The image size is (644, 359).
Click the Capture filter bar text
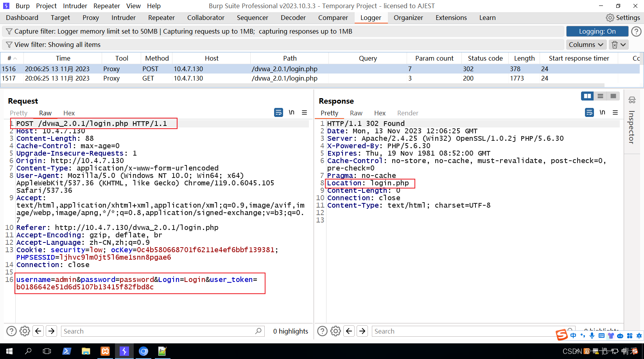point(183,31)
